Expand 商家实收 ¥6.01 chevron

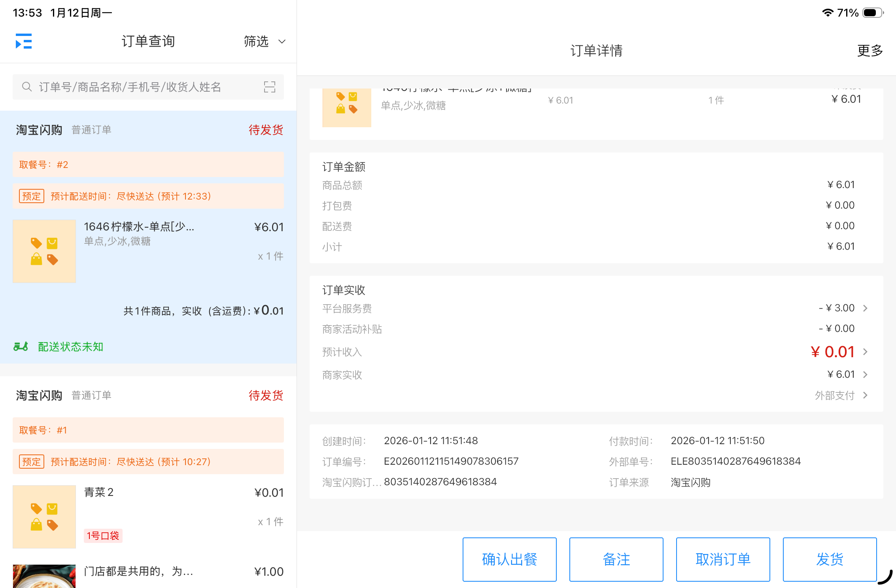tap(865, 375)
